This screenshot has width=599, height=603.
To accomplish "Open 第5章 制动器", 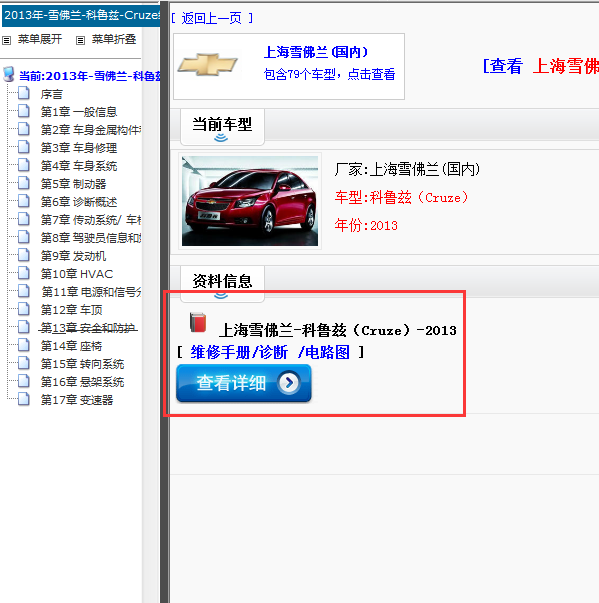I will 73,184.
